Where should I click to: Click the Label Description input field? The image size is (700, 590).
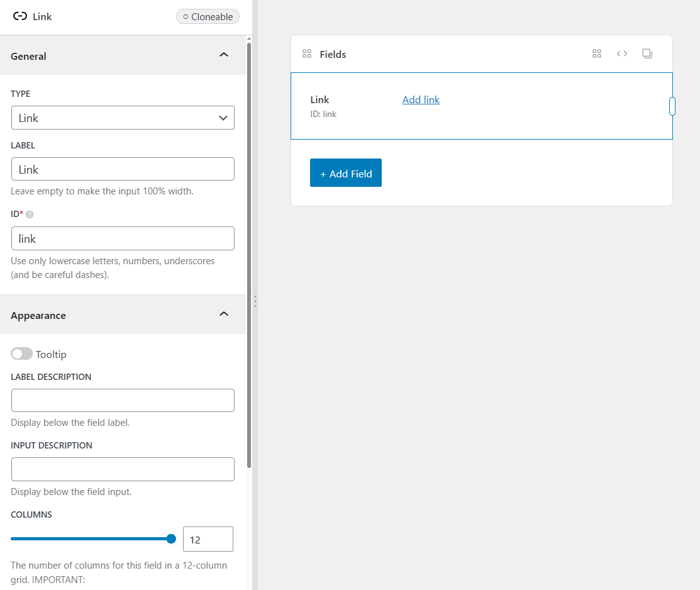click(123, 400)
